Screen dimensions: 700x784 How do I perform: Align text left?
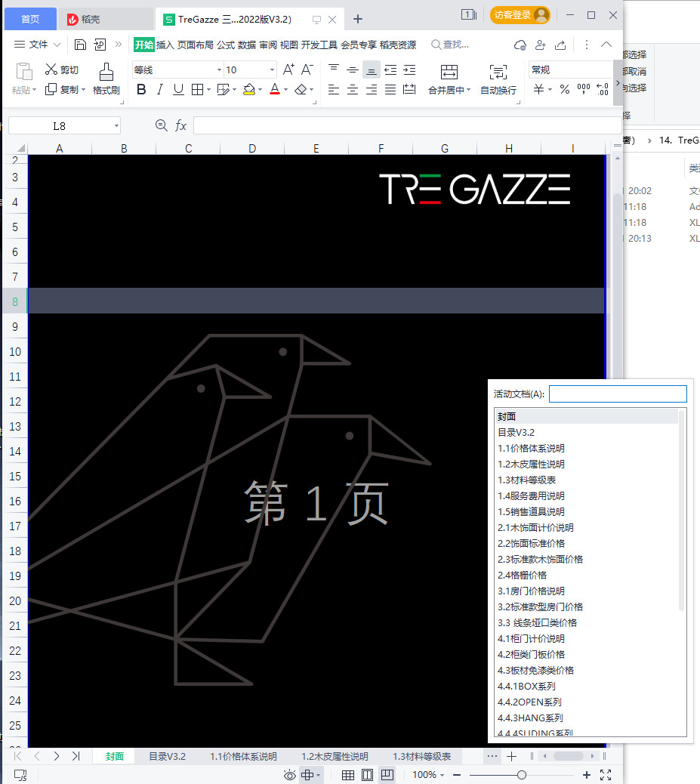click(334, 89)
